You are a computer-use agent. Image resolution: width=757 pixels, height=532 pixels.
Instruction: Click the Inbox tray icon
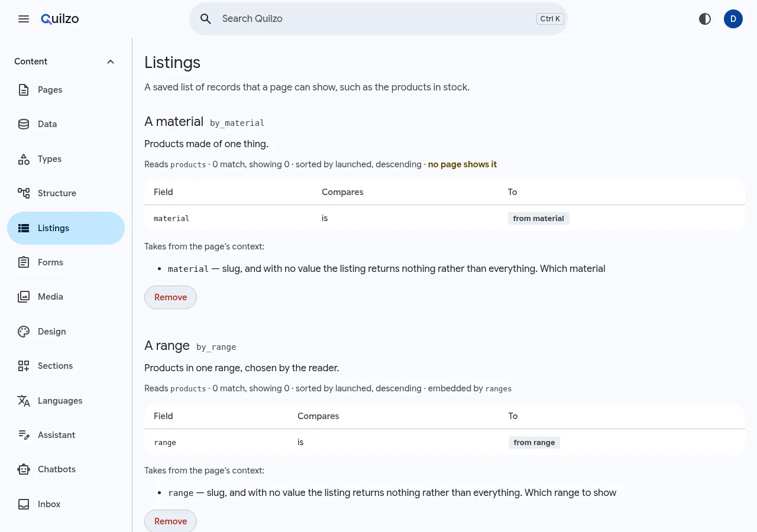(24, 504)
